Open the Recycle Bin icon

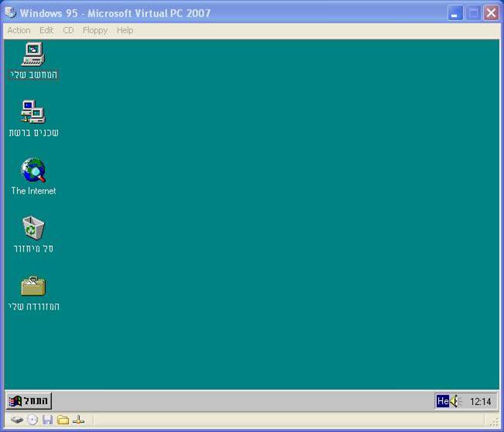(x=33, y=228)
